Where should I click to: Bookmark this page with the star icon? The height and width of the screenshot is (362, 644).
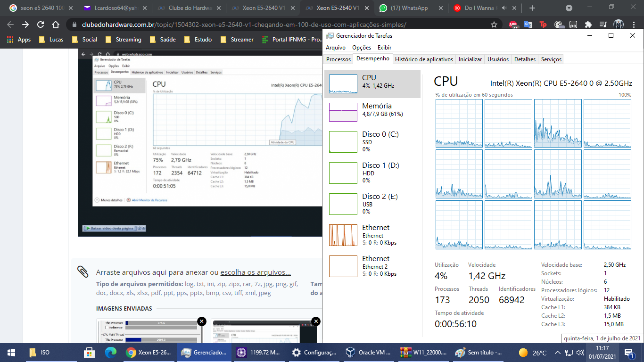pyautogui.click(x=494, y=25)
